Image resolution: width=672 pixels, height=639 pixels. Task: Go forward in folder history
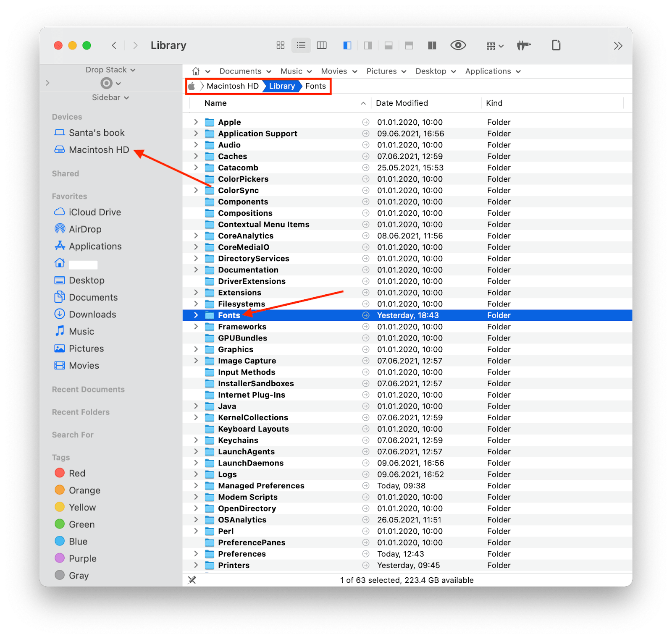click(x=135, y=45)
